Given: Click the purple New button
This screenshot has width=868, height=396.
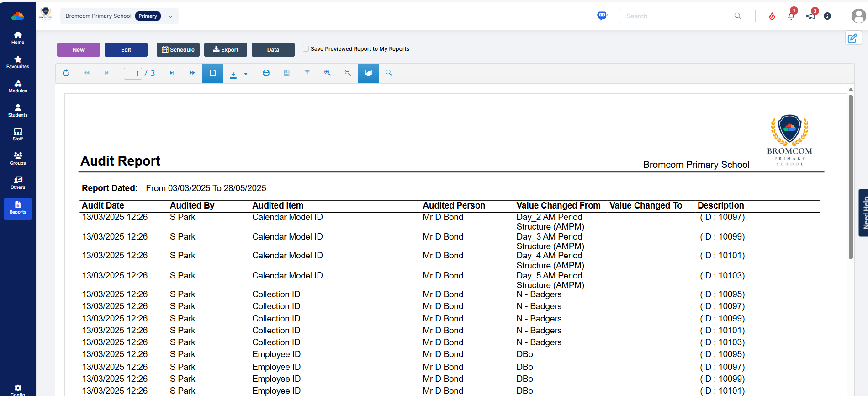Looking at the screenshot, I should point(79,50).
